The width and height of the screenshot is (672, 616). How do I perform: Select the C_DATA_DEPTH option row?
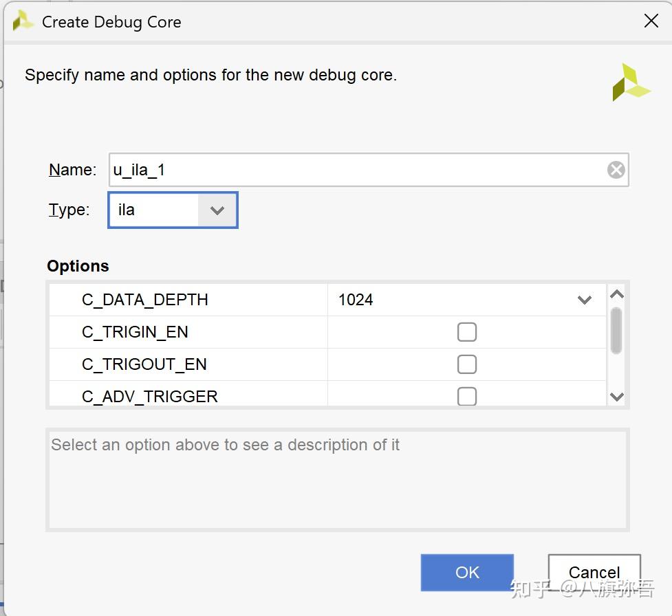click(x=145, y=300)
